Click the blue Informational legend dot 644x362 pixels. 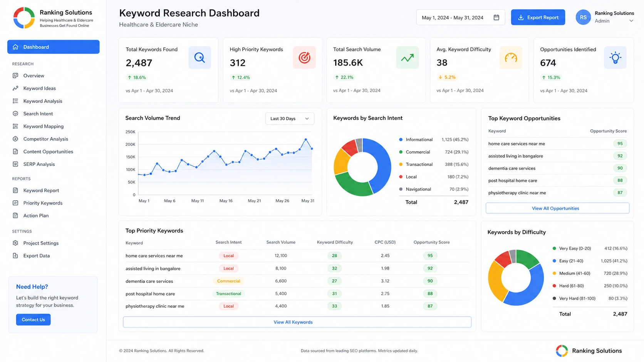[x=401, y=140]
